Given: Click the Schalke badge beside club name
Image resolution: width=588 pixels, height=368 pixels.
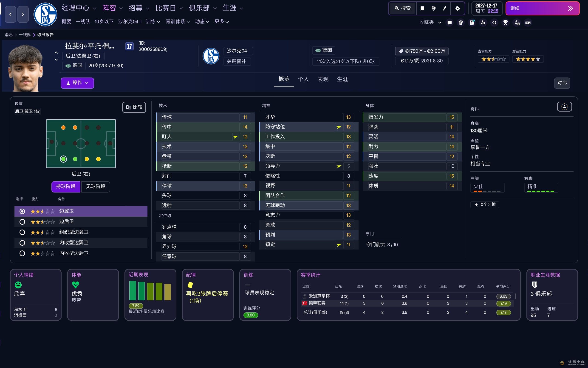Looking at the screenshot, I should pos(211,56).
